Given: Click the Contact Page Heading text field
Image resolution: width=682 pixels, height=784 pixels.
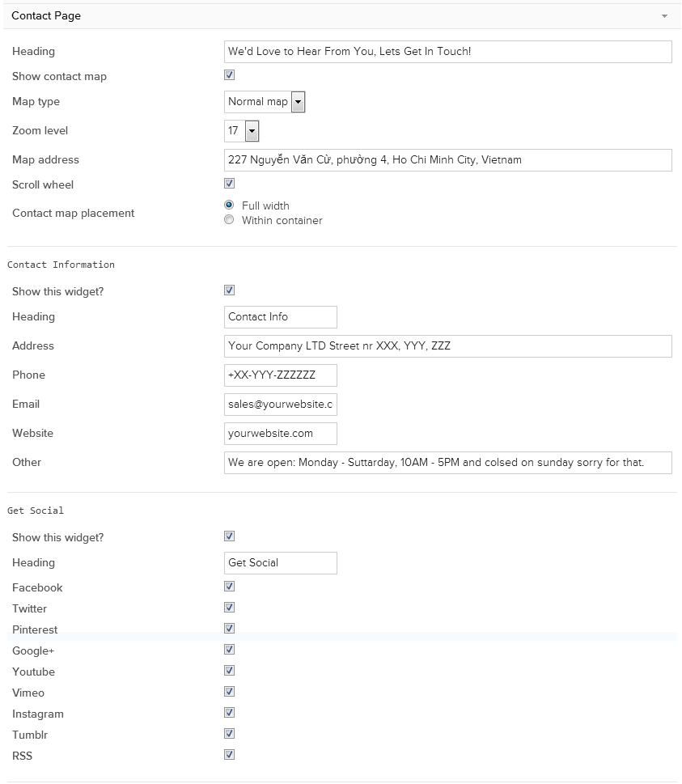Looking at the screenshot, I should click(448, 52).
